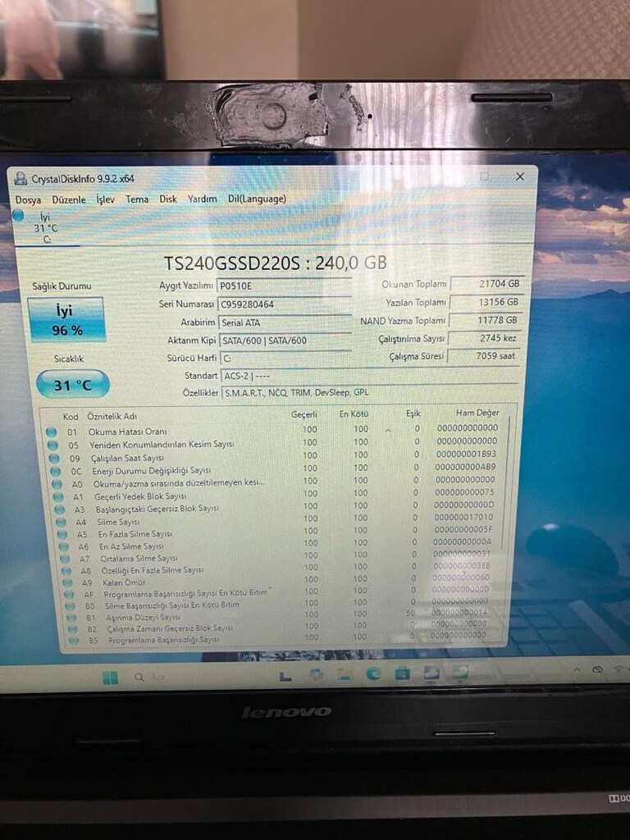Click the Seri Numarası field C959280464

[x=284, y=304]
